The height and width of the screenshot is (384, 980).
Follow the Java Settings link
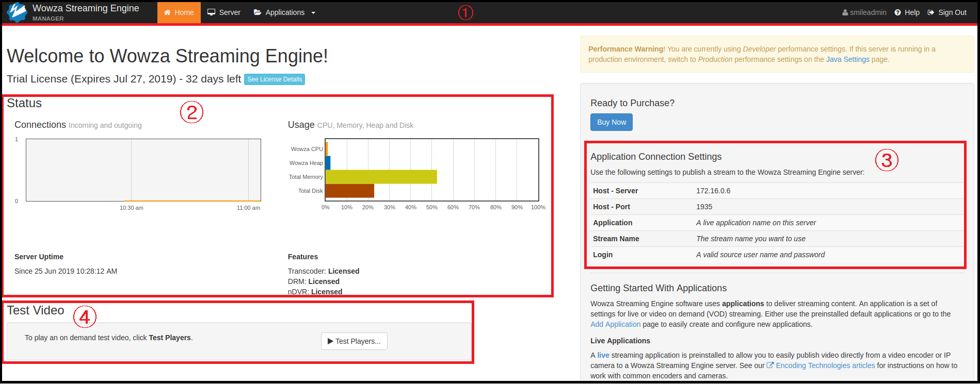coord(847,59)
